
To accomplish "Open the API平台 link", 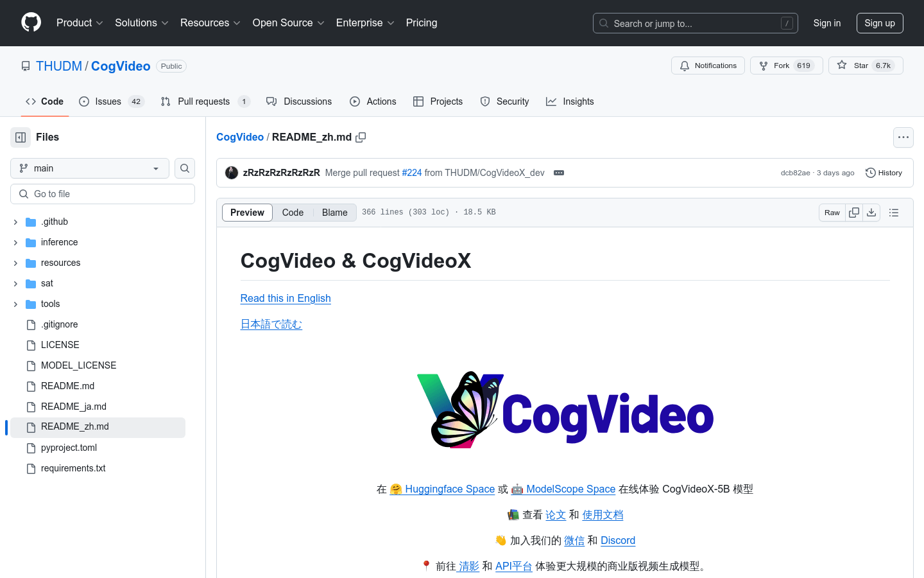I will tap(513, 566).
